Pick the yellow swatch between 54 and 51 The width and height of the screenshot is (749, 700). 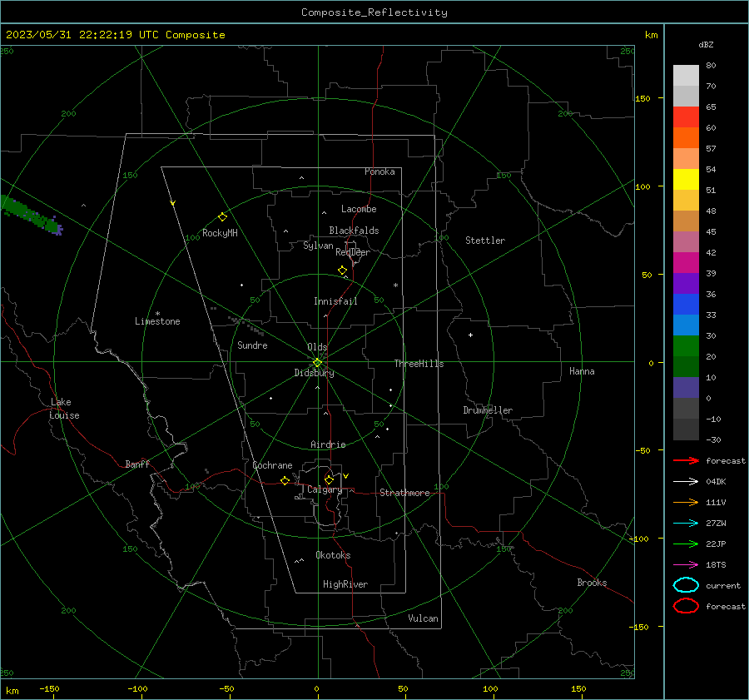click(686, 179)
